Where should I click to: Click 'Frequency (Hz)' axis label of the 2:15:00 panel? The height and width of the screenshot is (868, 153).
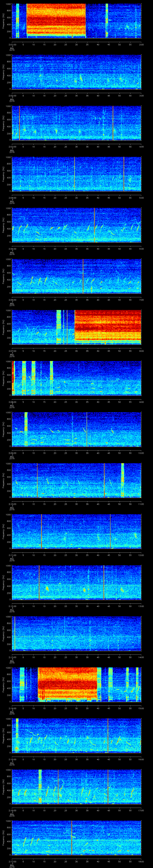[x=3, y=736]
